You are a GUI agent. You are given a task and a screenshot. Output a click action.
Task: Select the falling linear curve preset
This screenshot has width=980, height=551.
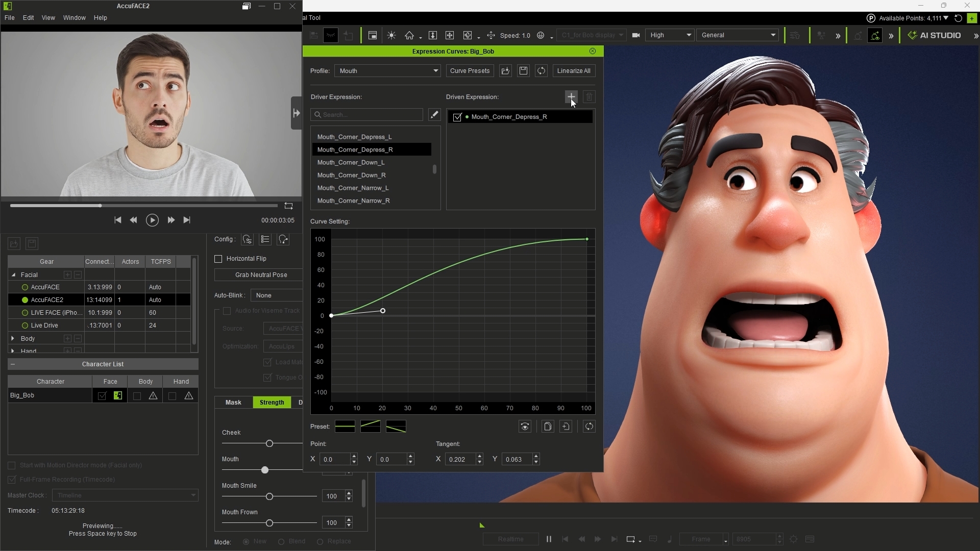click(396, 427)
